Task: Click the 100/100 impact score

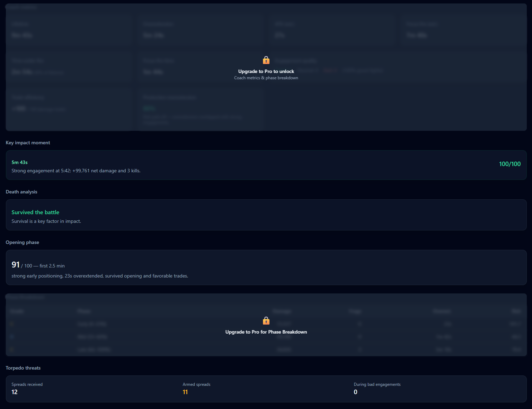Action: pos(509,164)
